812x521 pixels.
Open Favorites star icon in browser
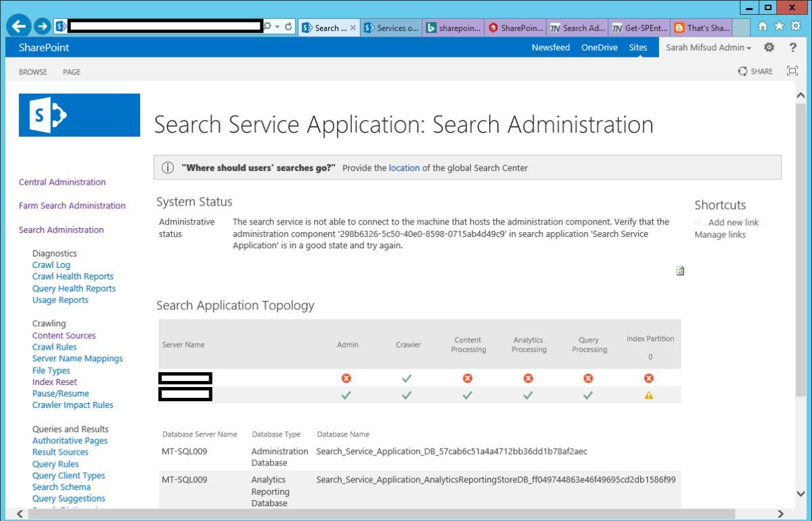pyautogui.click(x=779, y=27)
